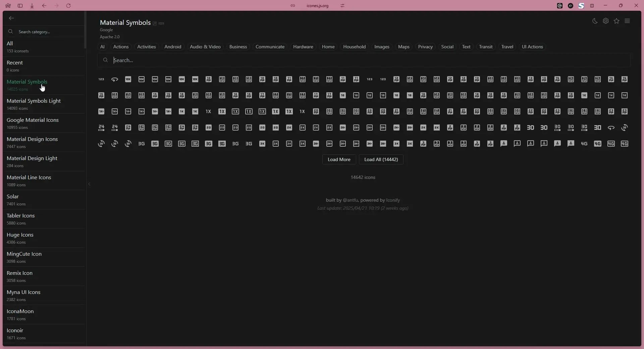
Task: Switch to the Audio & Video category
Action: pos(205,47)
